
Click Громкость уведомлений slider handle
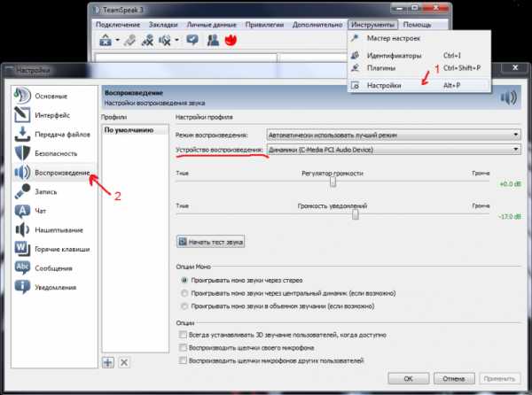356,214
